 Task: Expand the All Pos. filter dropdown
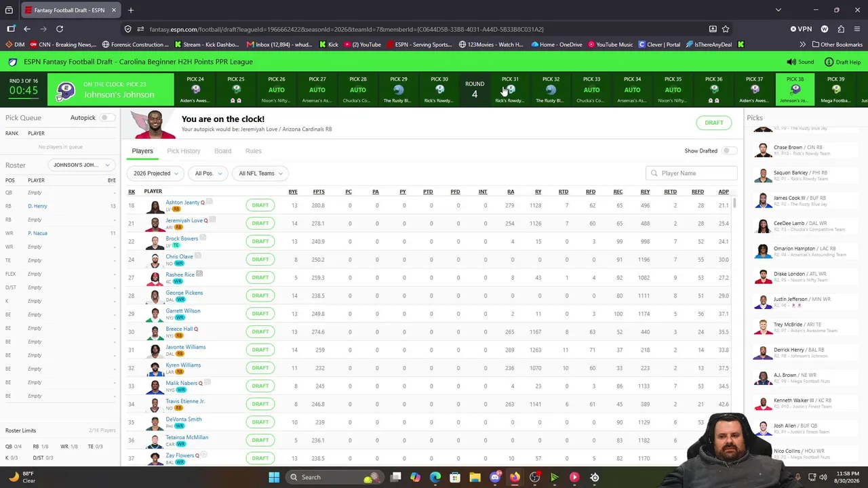tap(208, 174)
